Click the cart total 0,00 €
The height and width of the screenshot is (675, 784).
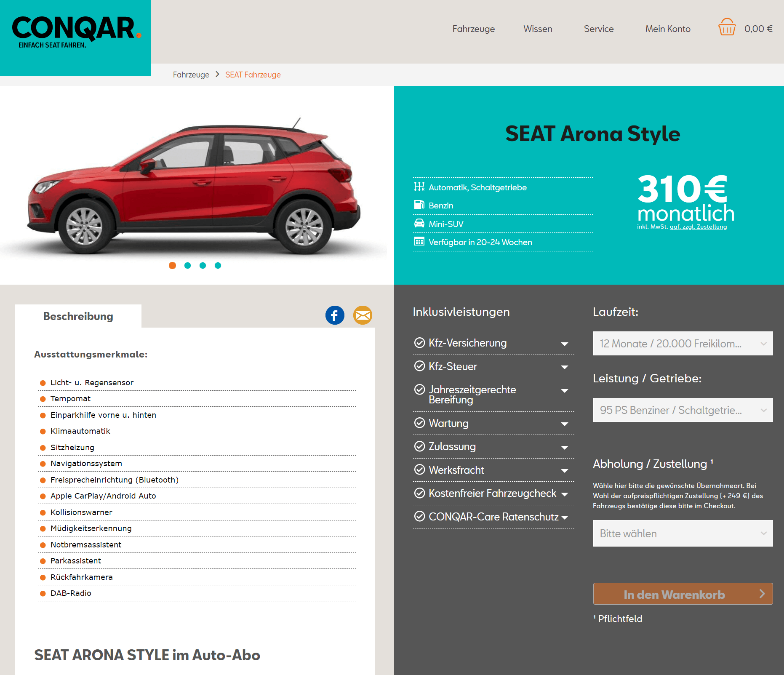point(758,29)
